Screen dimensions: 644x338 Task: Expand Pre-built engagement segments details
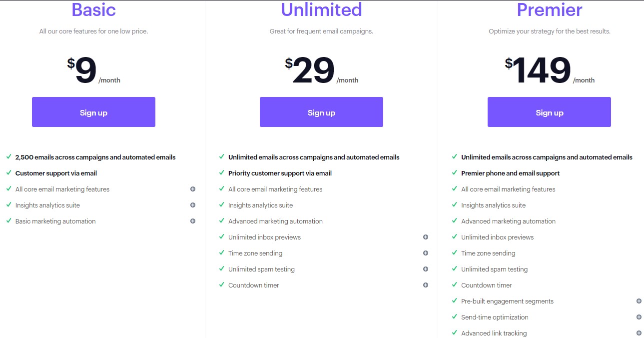[639, 301]
